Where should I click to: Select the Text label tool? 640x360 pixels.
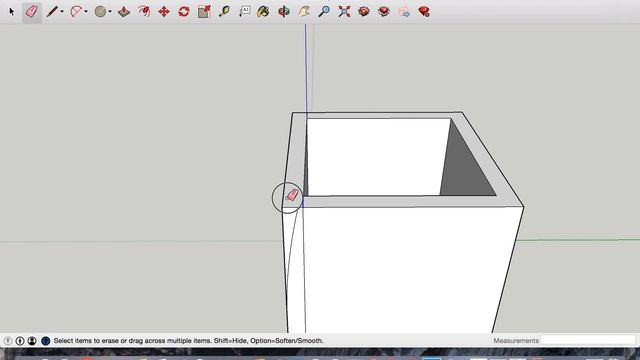tap(244, 11)
